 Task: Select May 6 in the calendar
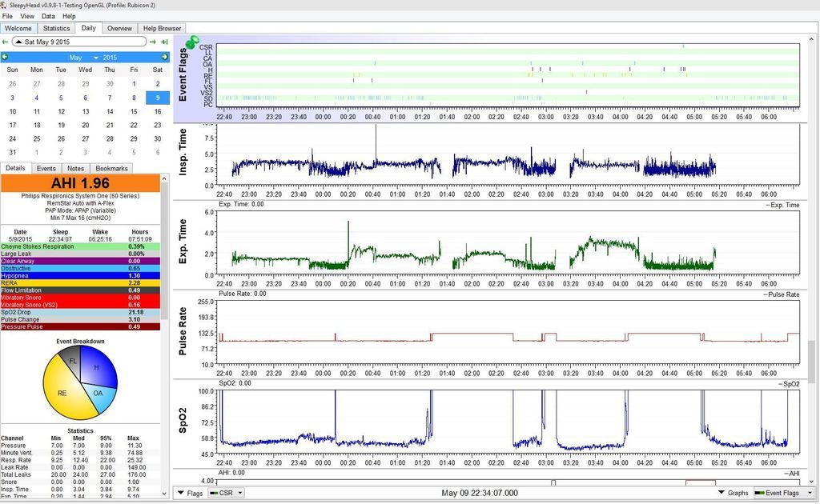(x=85, y=98)
